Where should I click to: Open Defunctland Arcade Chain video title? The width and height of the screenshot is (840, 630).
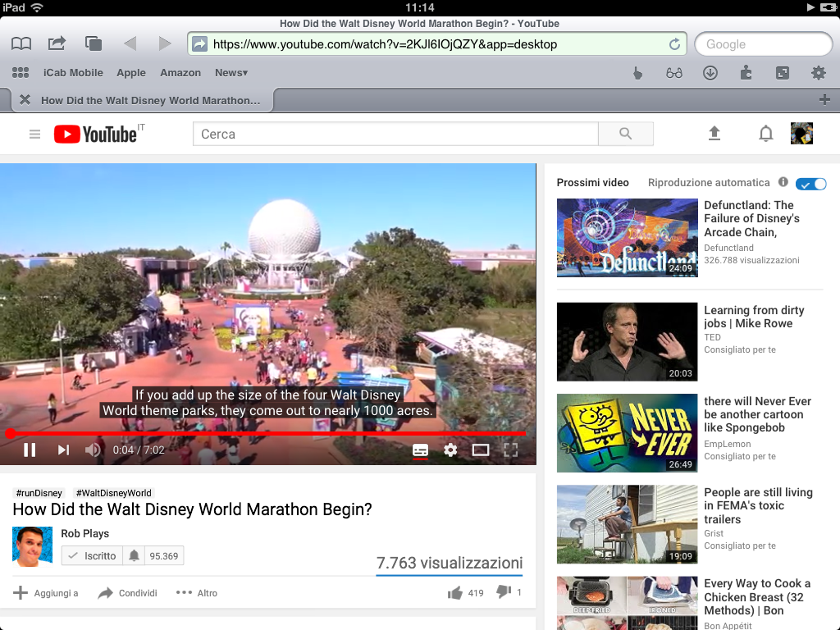click(751, 218)
